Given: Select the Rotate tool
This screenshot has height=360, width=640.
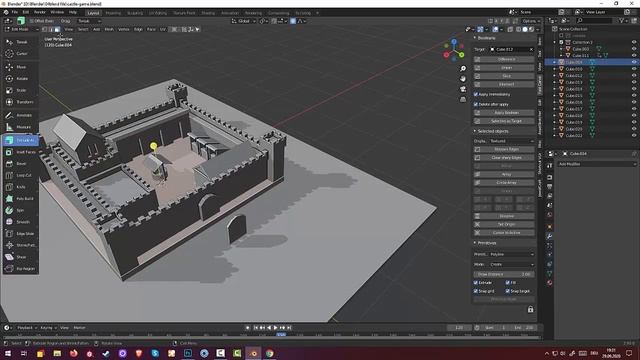Looking at the screenshot, I should pyautogui.click(x=20, y=78).
